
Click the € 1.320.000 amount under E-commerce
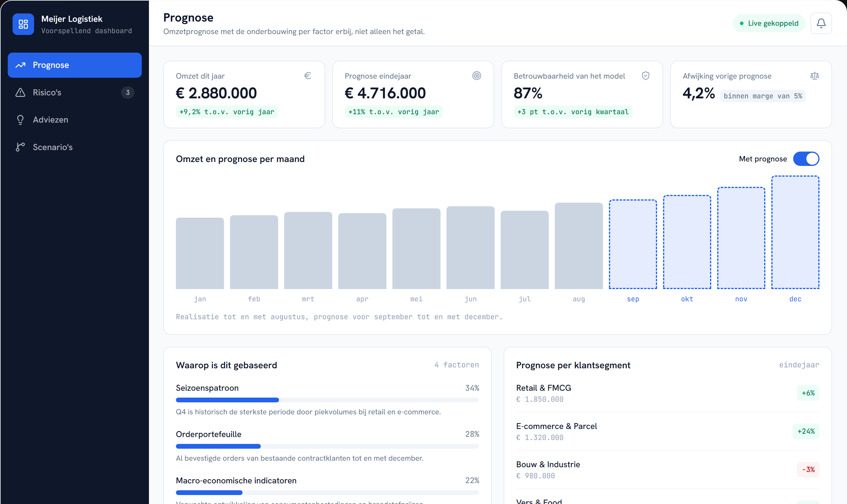pos(540,438)
